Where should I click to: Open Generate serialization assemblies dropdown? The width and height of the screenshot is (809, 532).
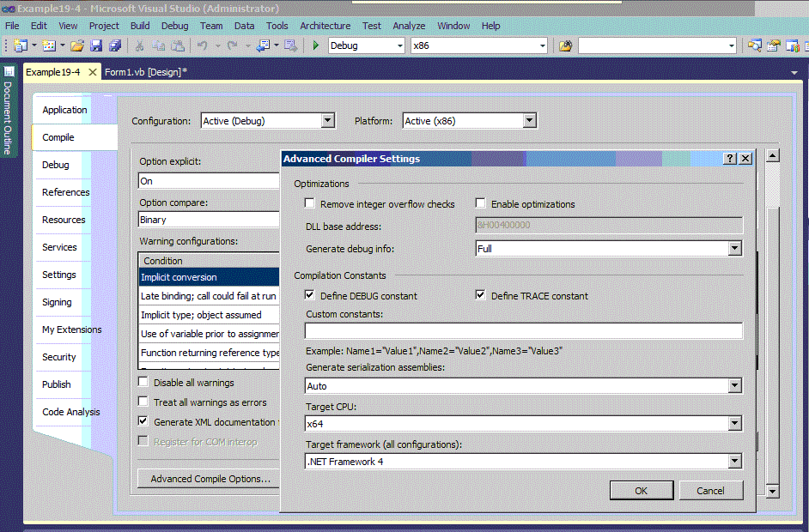tap(734, 385)
